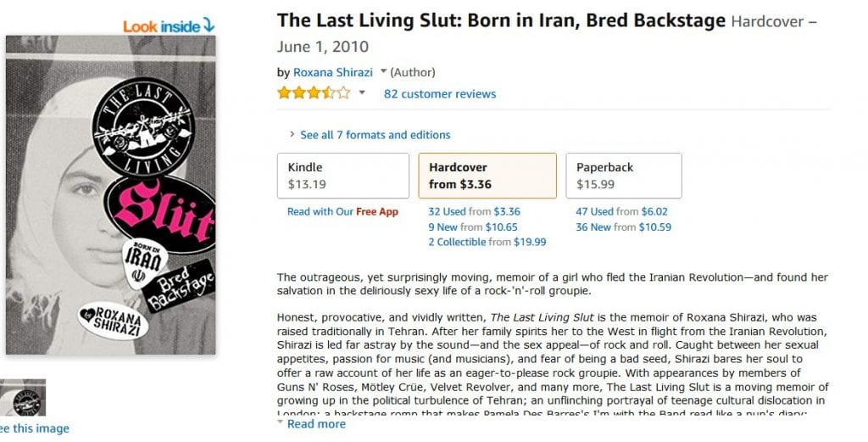Select the Hardcover format option
The width and height of the screenshot is (868, 442).
(487, 176)
